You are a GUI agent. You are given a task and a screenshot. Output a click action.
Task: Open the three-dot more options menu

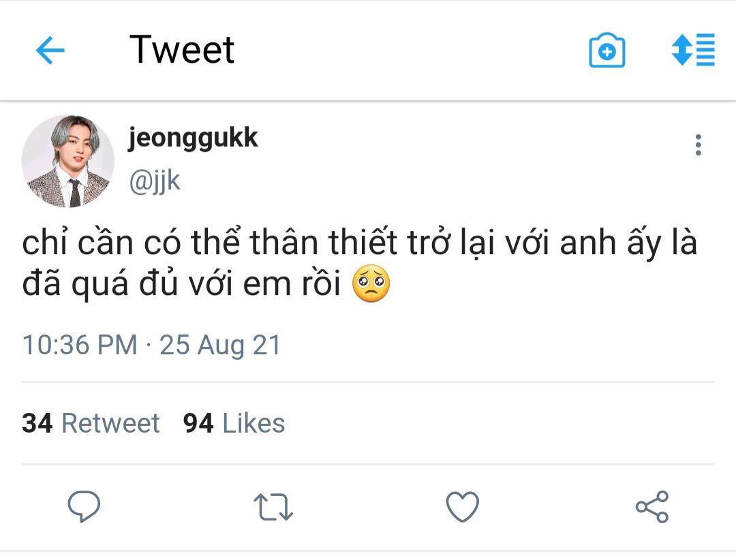698,145
